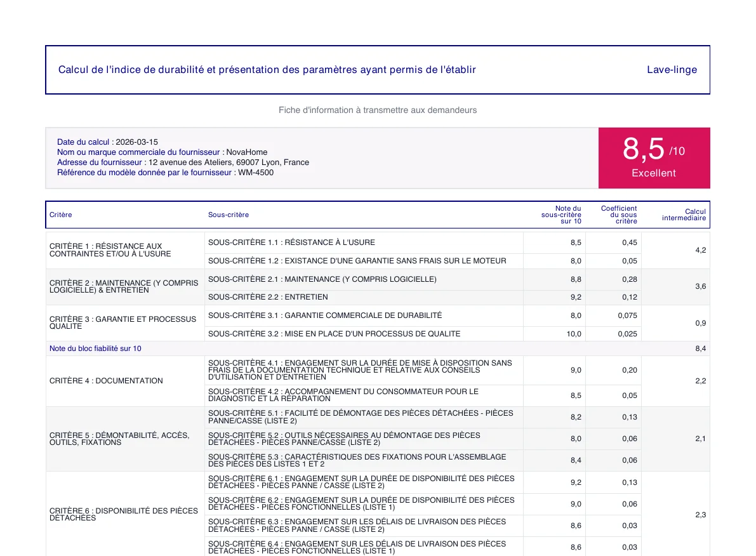
Task: Click intermediate result 2,1 for Critère 5
Action: tap(701, 439)
